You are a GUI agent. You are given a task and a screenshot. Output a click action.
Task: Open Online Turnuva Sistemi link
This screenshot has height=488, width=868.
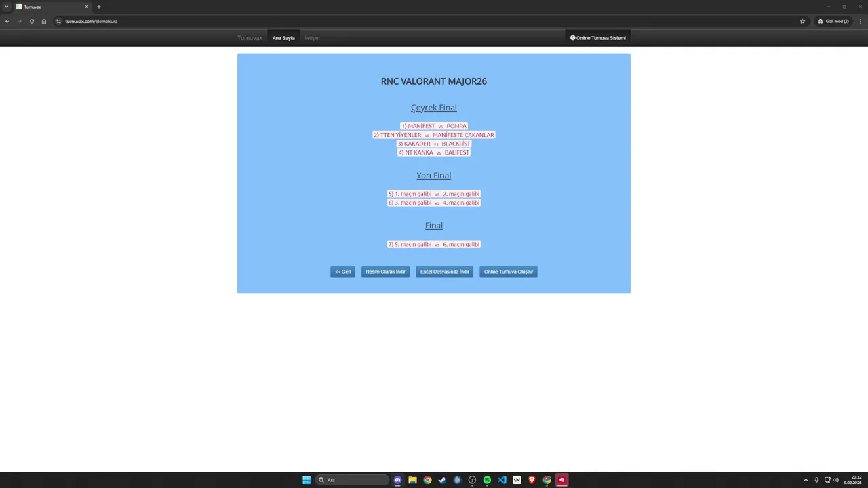pos(598,38)
